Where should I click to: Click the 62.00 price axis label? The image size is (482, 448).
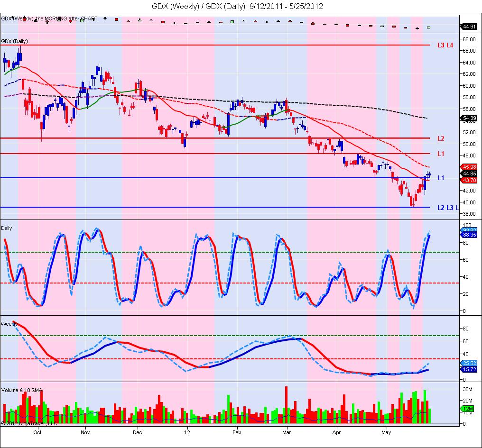coord(469,74)
